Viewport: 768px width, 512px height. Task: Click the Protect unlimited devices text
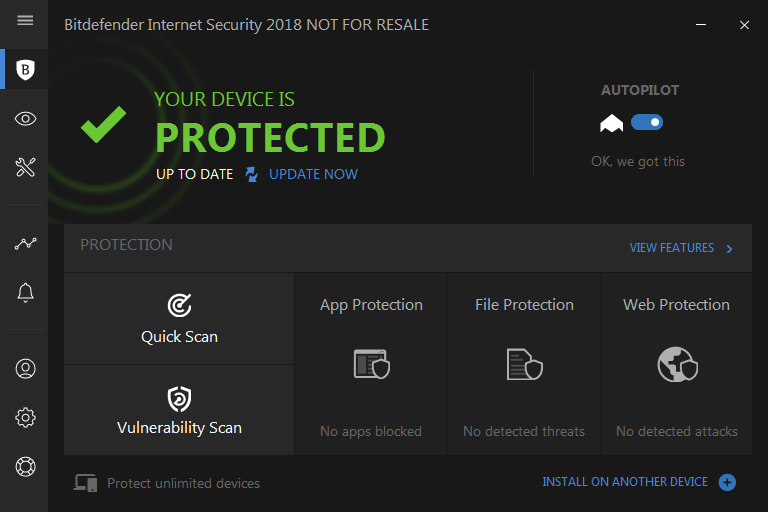point(183,484)
